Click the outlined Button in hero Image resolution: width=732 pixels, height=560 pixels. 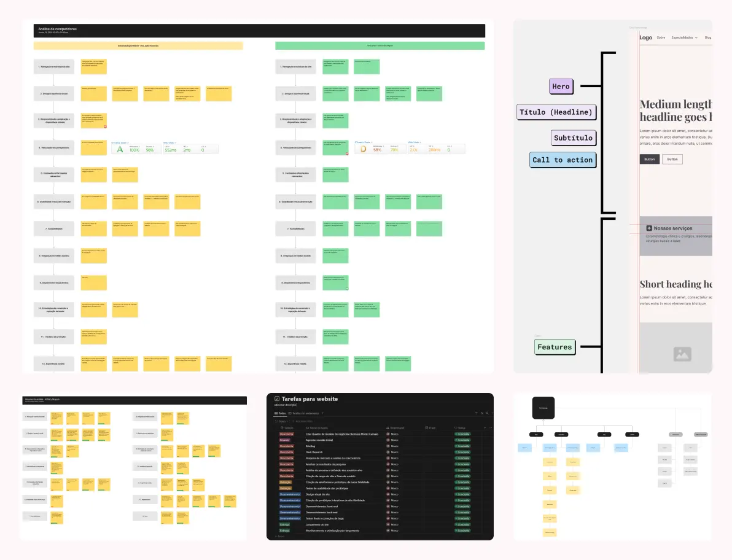pyautogui.click(x=672, y=159)
